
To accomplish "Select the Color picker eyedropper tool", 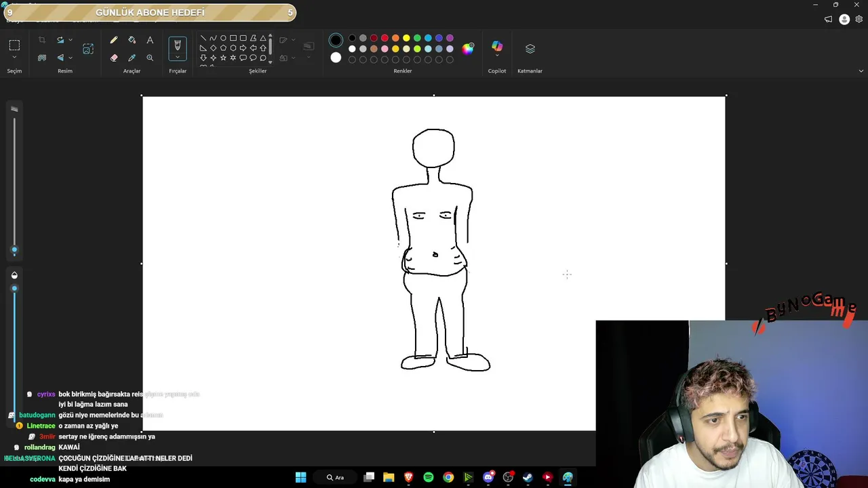I will point(132,58).
